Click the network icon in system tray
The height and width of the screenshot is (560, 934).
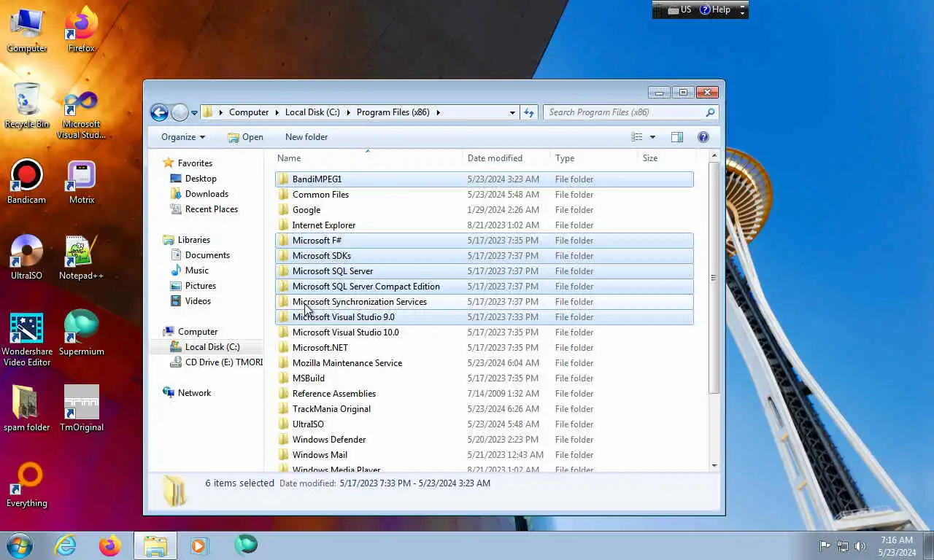coord(843,545)
